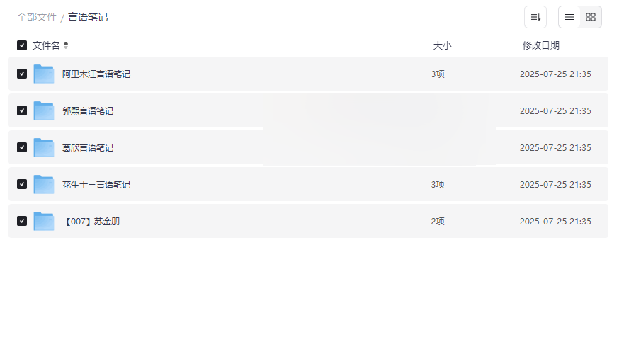Click the 大小 column header

(442, 45)
